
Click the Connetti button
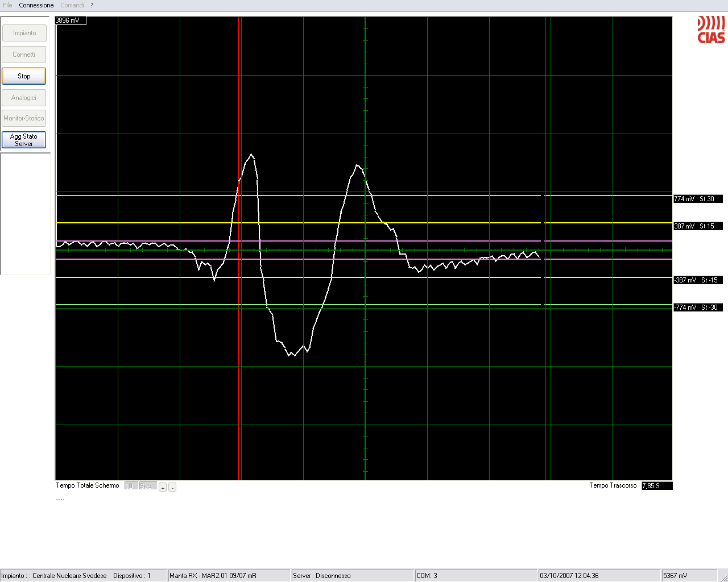pyautogui.click(x=24, y=55)
